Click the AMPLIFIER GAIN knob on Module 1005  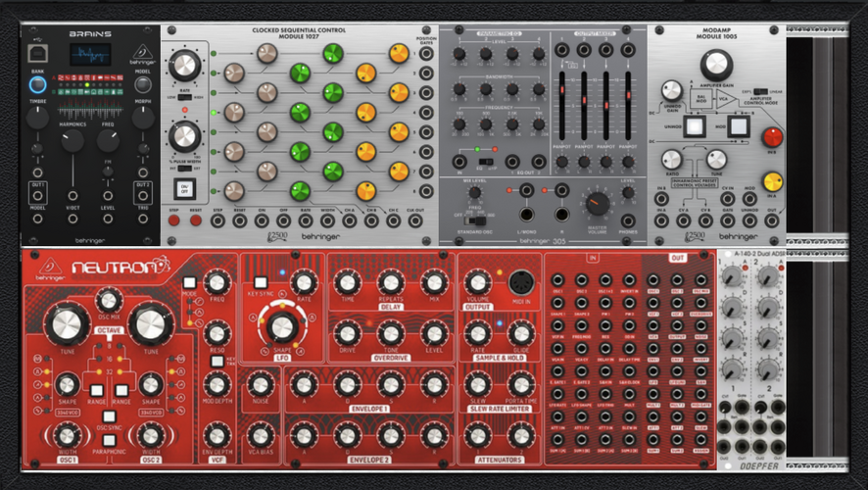716,65
